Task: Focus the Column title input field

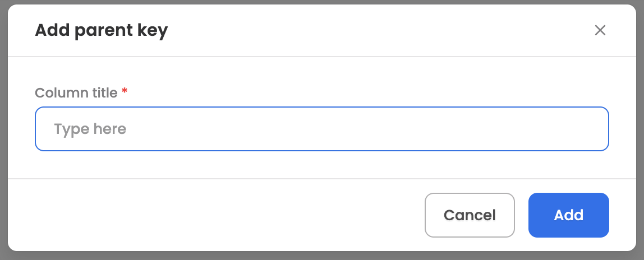Action: 321,129
